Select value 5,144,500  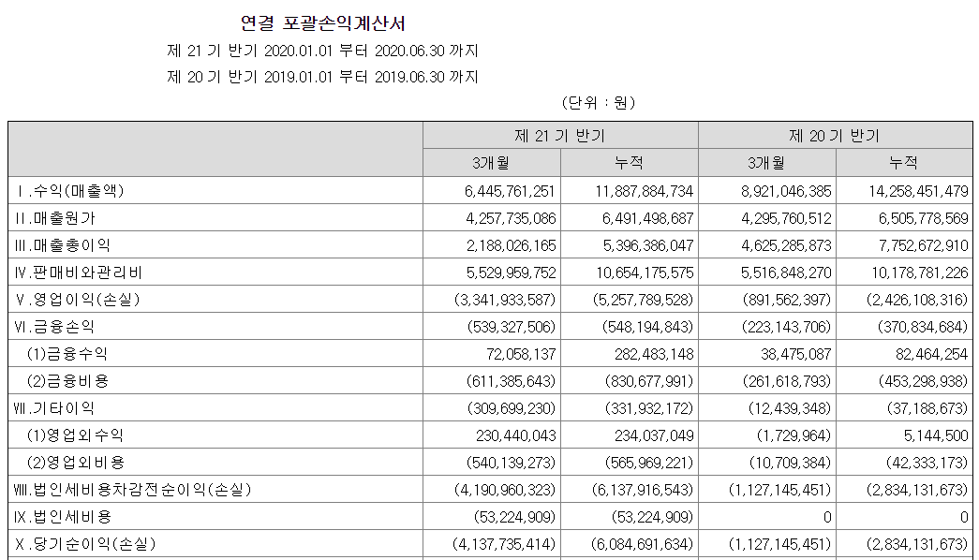935,435
